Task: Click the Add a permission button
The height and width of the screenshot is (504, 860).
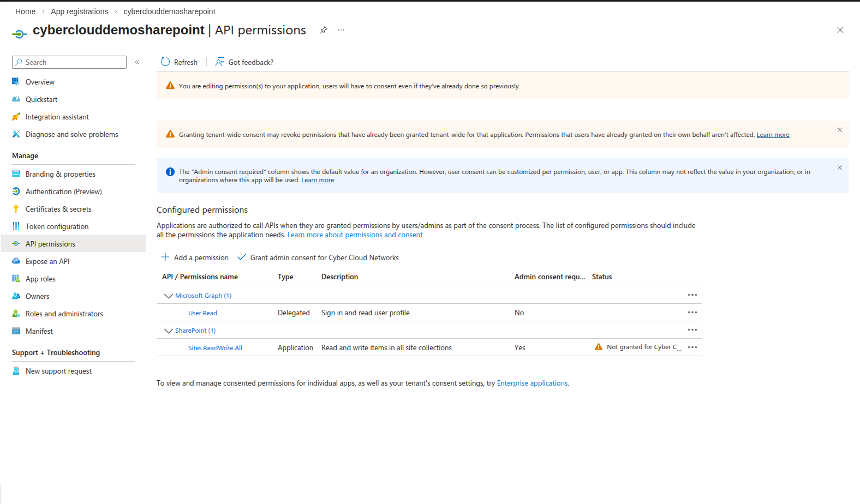Action: click(195, 257)
